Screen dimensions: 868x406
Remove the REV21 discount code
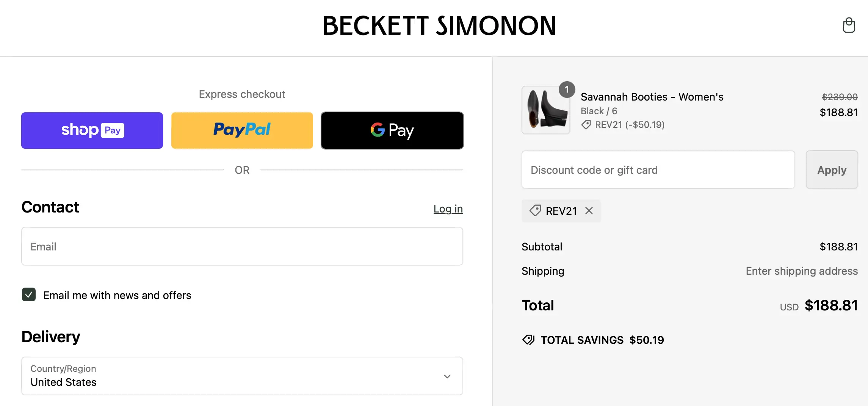click(589, 211)
